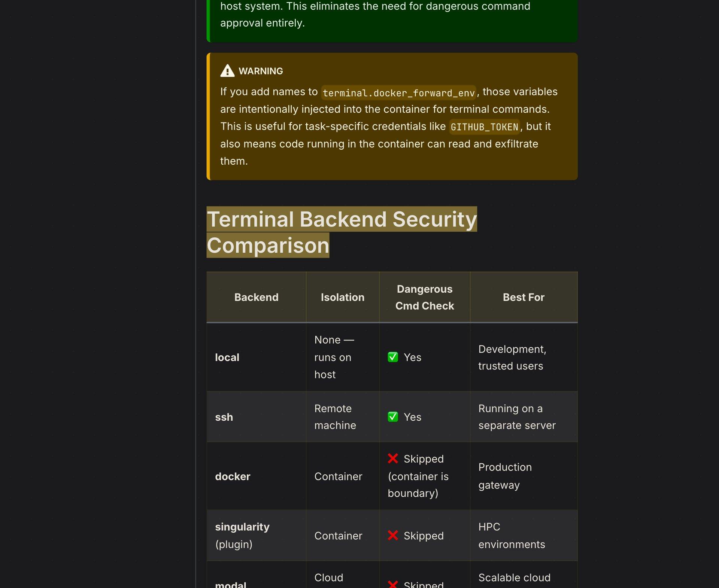Click the Isolation column header
This screenshot has width=719, height=588.
(x=343, y=297)
